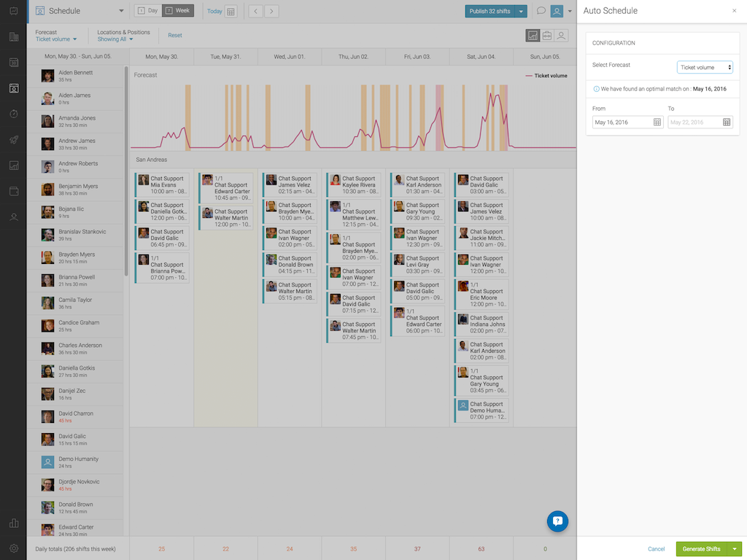The height and width of the screenshot is (560, 747).
Task: Click the Reset link near filters
Action: coord(174,35)
